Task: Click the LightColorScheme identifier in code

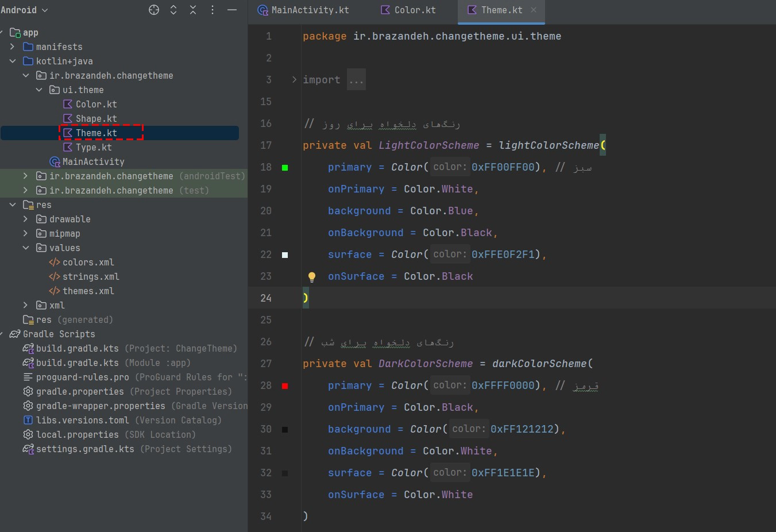Action: click(x=428, y=145)
